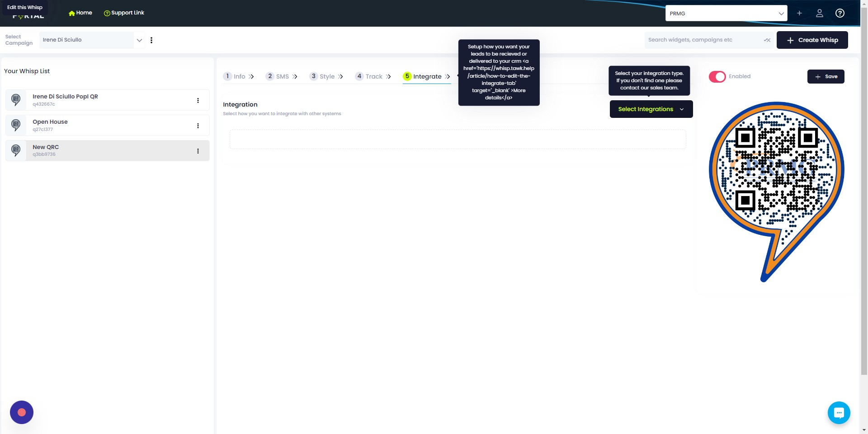Select the New QRC whisp
Image resolution: width=868 pixels, height=434 pixels.
[108, 150]
